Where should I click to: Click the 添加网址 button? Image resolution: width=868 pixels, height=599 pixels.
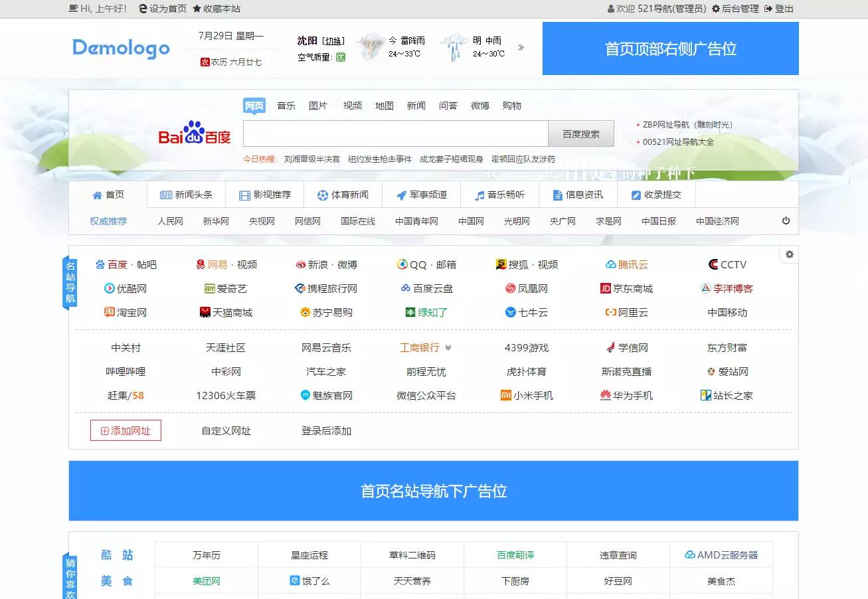(x=126, y=430)
